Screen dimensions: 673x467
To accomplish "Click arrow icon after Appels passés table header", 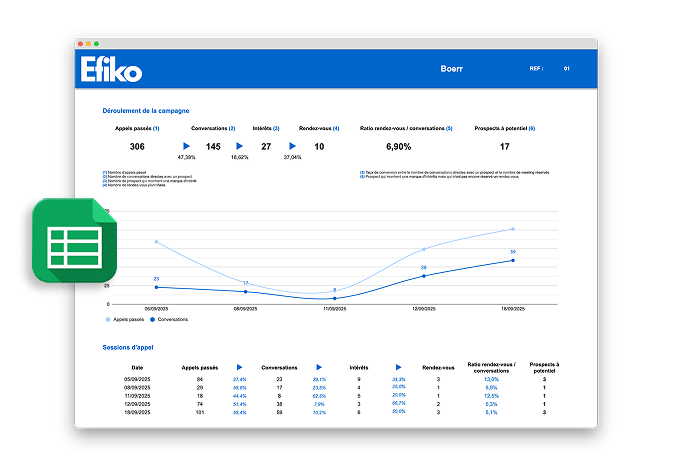I will pyautogui.click(x=239, y=367).
